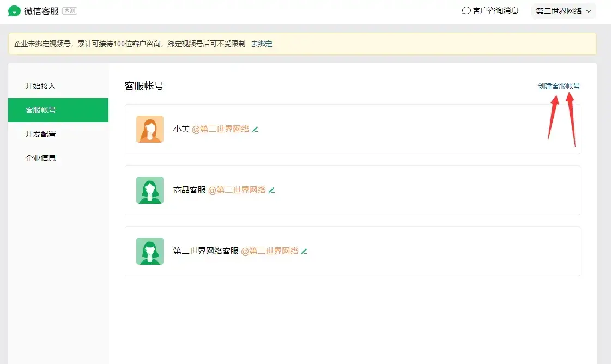
Task: Click the orange avatar of 小美
Action: [x=150, y=129]
